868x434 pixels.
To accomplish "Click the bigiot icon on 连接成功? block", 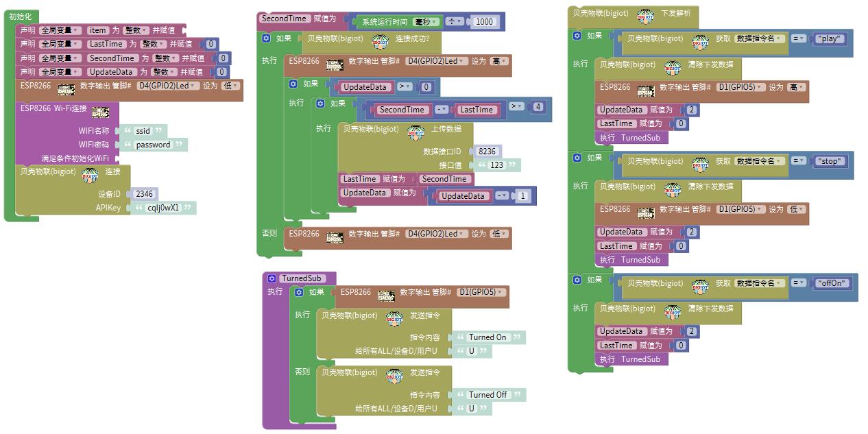I will coord(380,41).
